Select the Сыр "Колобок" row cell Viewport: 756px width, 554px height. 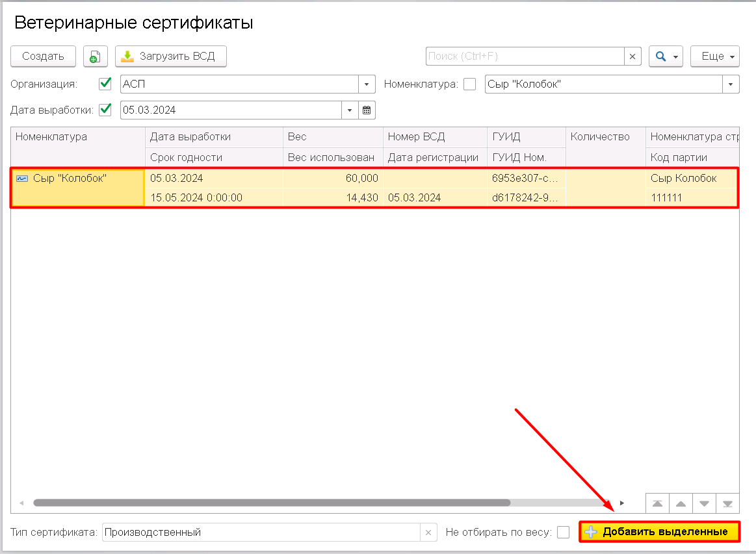point(77,188)
